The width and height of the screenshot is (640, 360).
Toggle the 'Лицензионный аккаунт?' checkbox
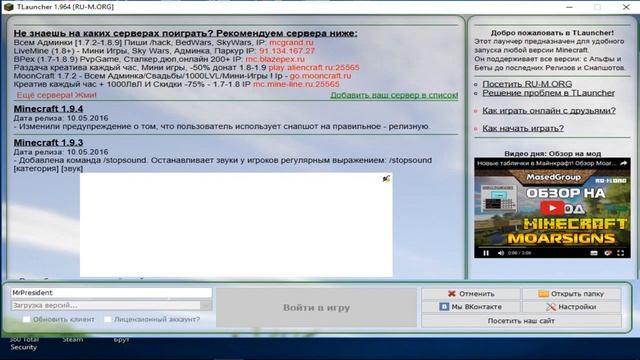click(107, 319)
